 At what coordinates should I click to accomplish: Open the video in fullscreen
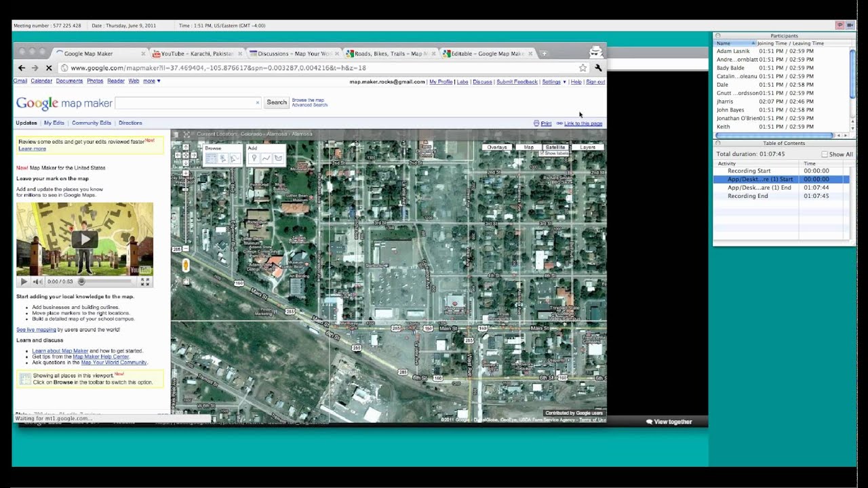click(144, 281)
